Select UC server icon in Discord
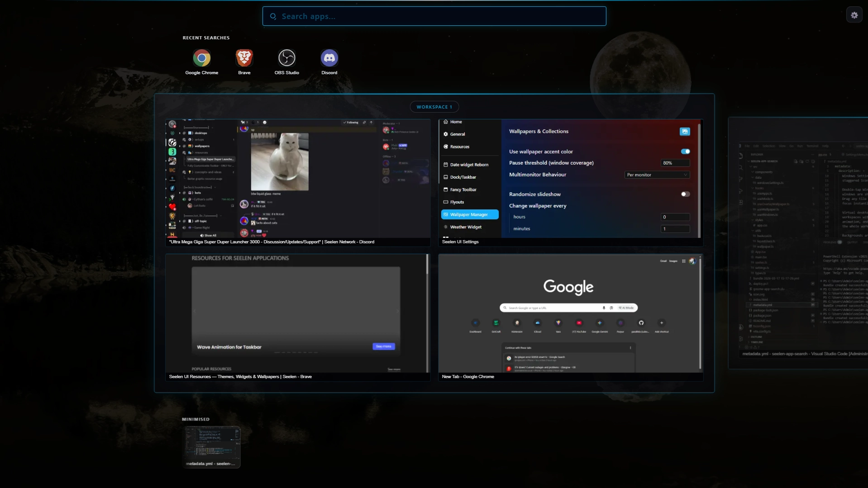Viewport: 868px width, 488px height. tap(172, 170)
